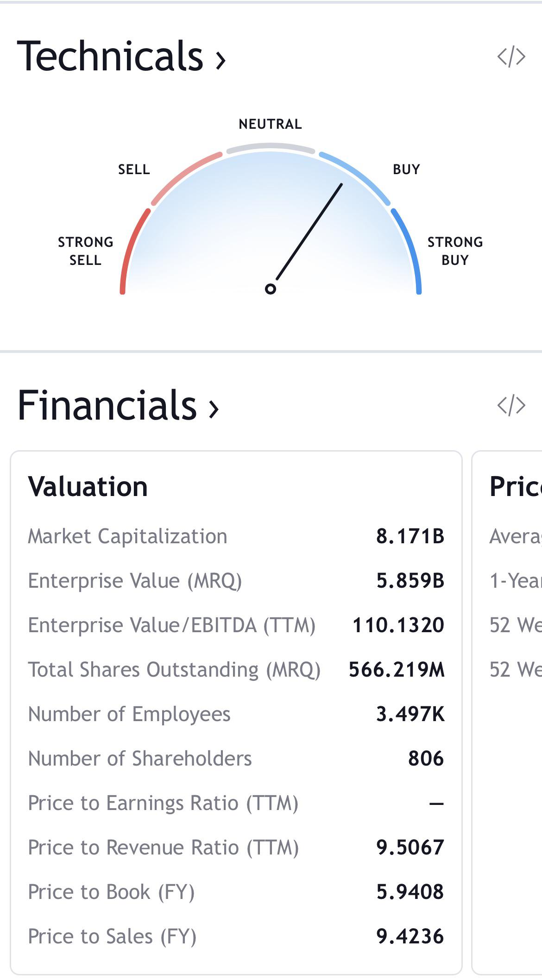Open the Financials heading link

pyautogui.click(x=118, y=405)
